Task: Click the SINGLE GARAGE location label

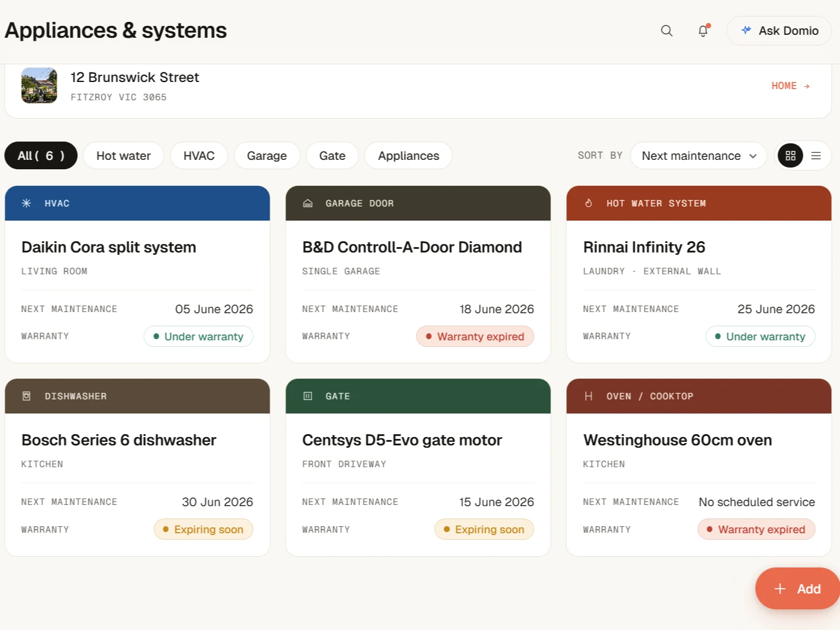Action: (341, 271)
